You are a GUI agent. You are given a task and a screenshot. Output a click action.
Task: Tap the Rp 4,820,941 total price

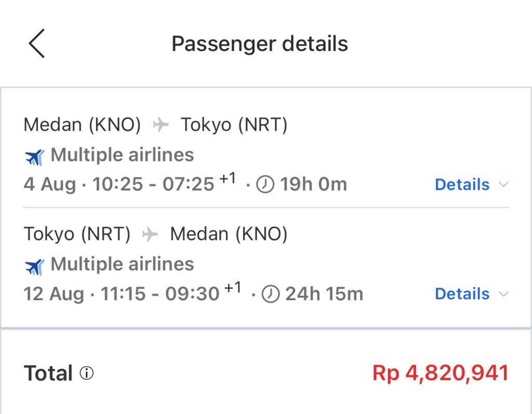coord(441,373)
